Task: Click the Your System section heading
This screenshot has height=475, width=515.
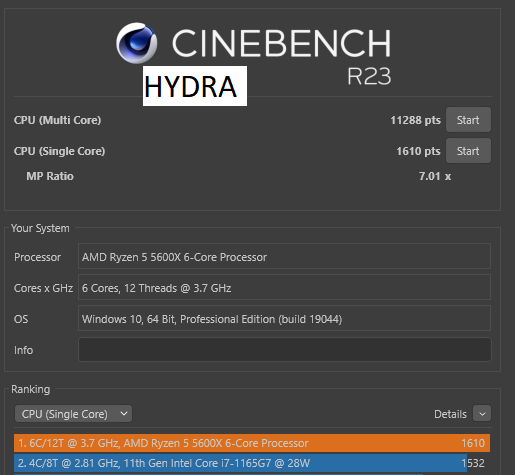Action: (x=40, y=228)
